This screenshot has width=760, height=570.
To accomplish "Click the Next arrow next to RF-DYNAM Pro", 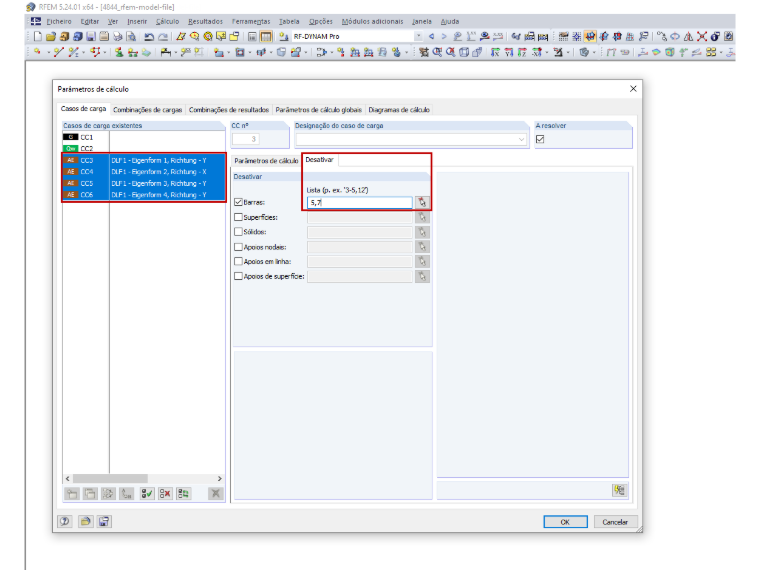I will [444, 36].
